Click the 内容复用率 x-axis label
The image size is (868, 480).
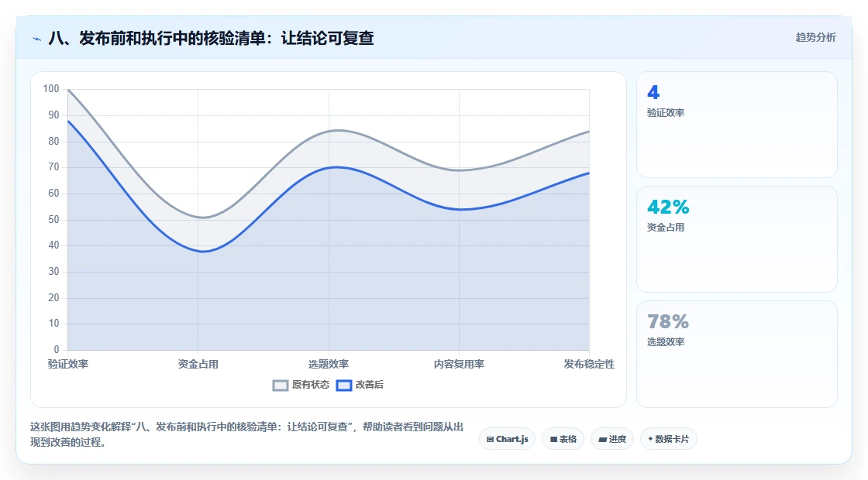459,364
